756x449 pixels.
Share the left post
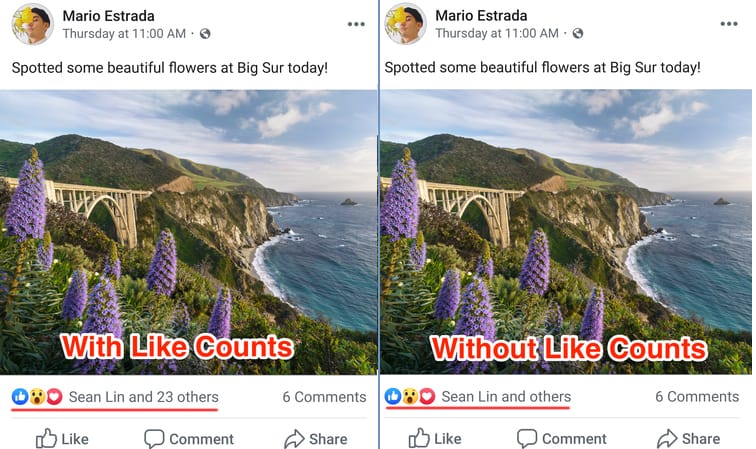coord(315,438)
